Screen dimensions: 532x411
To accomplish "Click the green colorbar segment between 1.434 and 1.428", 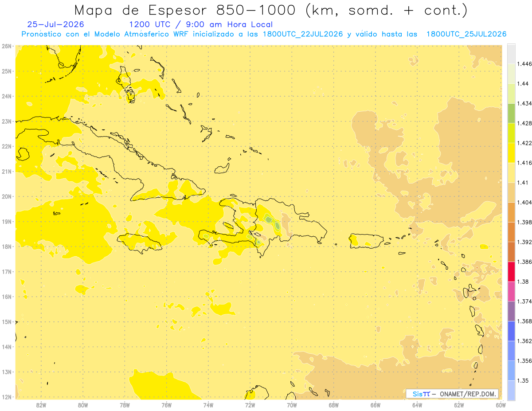I will [x=511, y=113].
